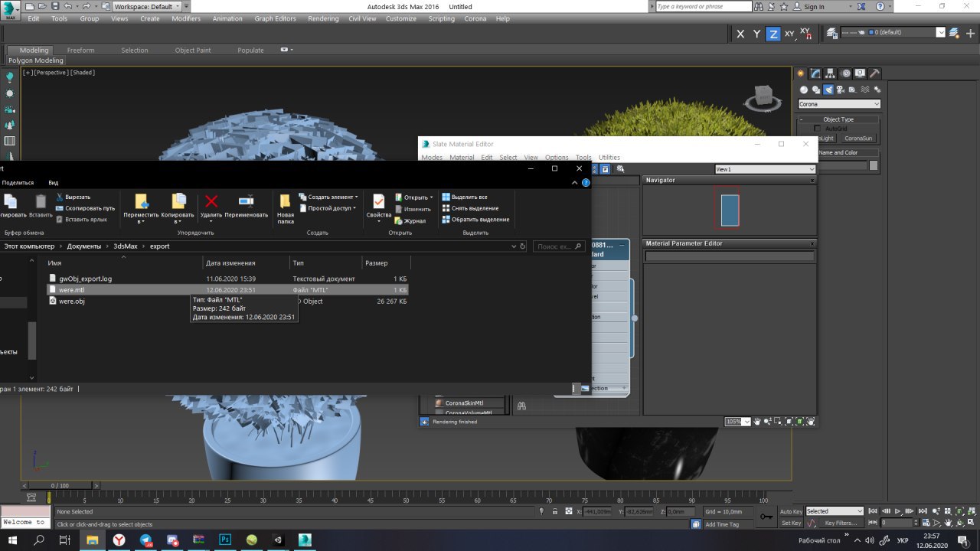
Task: Click Обратить выделение in Explorer ribbon
Action: [x=475, y=220]
